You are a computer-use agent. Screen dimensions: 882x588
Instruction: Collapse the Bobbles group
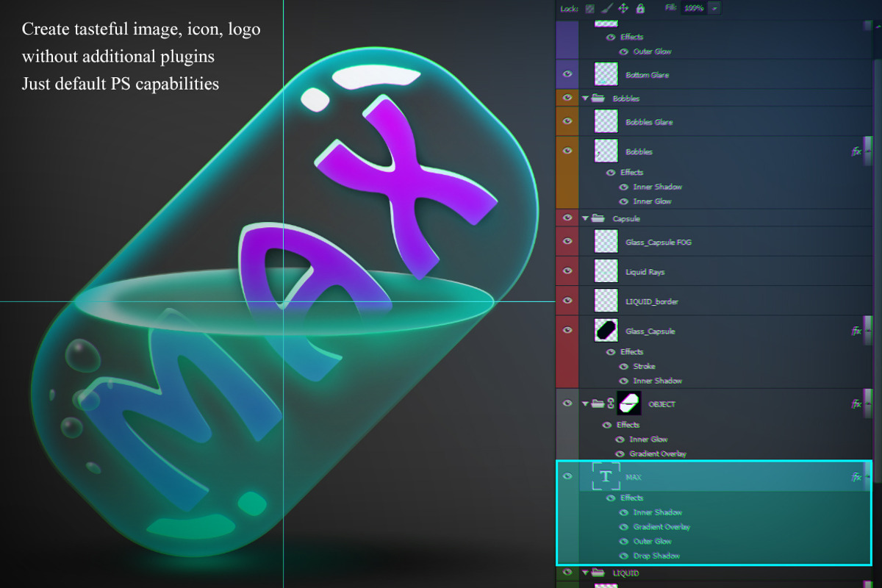[585, 98]
